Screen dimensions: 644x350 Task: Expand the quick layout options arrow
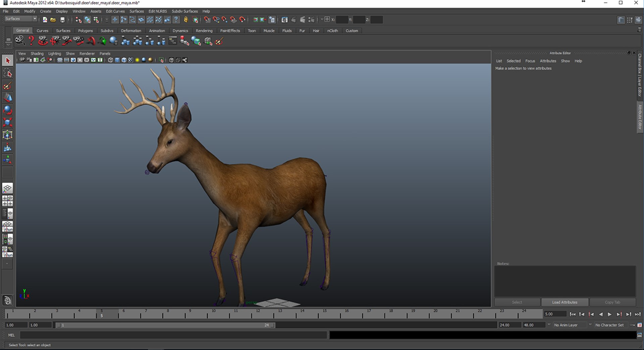(7, 264)
